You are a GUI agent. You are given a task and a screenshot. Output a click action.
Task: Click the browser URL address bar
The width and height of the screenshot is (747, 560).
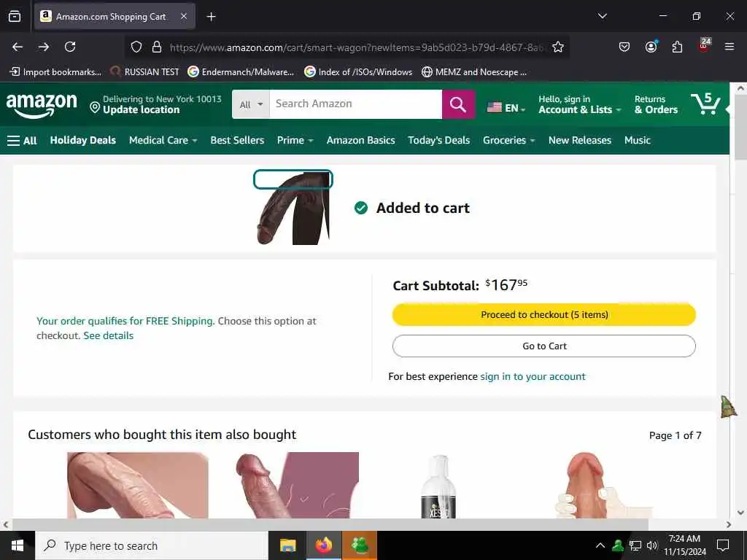point(356,47)
